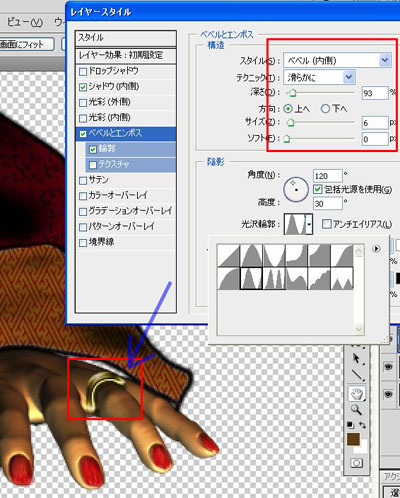Select the Zoom magnifier tool
Image resolution: width=400 pixels, height=498 pixels.
(x=356, y=409)
